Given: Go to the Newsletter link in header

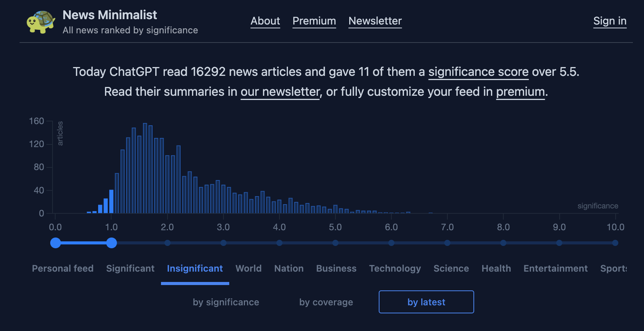Looking at the screenshot, I should click(375, 21).
